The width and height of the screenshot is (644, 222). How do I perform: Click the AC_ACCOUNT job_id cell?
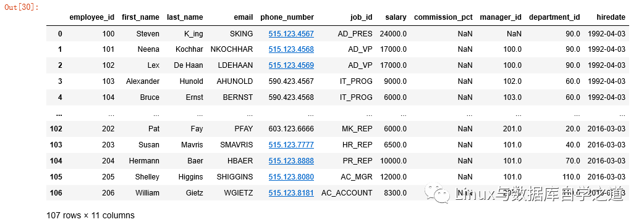[x=347, y=192]
